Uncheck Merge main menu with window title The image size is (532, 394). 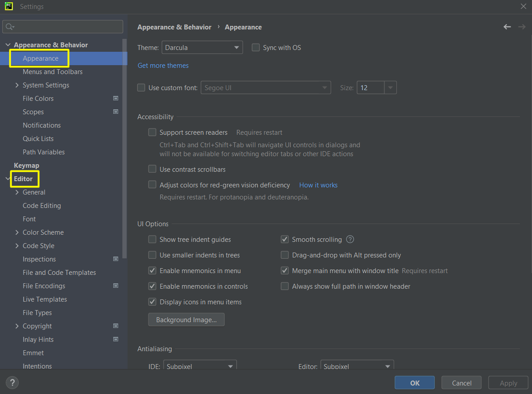[x=285, y=270]
